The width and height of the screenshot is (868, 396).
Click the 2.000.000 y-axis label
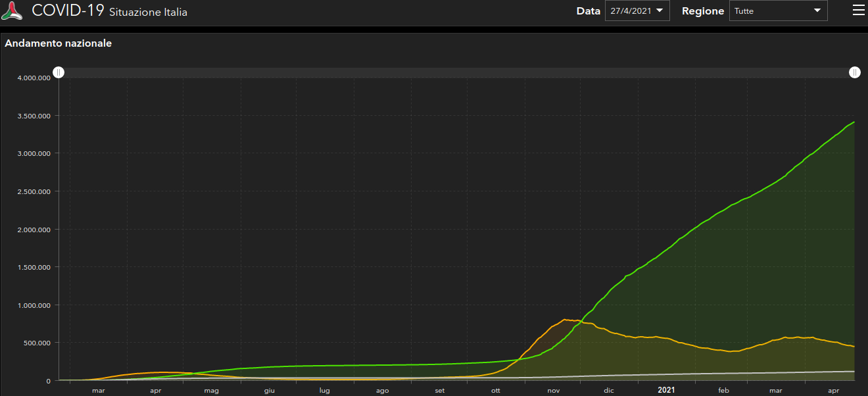[x=34, y=230]
